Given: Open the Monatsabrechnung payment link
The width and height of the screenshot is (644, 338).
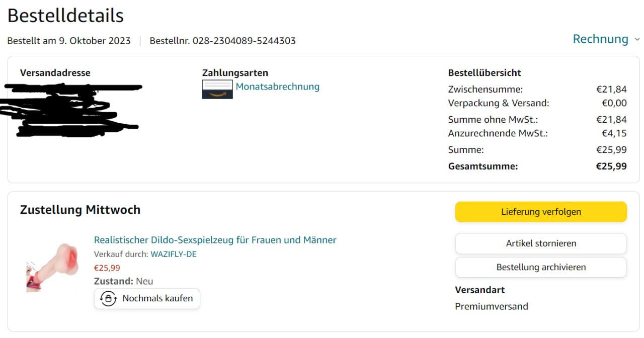Looking at the screenshot, I should point(278,87).
